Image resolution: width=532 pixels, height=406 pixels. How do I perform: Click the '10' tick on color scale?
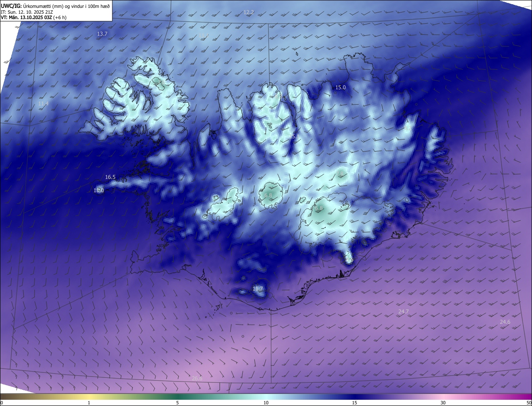tap(266, 403)
